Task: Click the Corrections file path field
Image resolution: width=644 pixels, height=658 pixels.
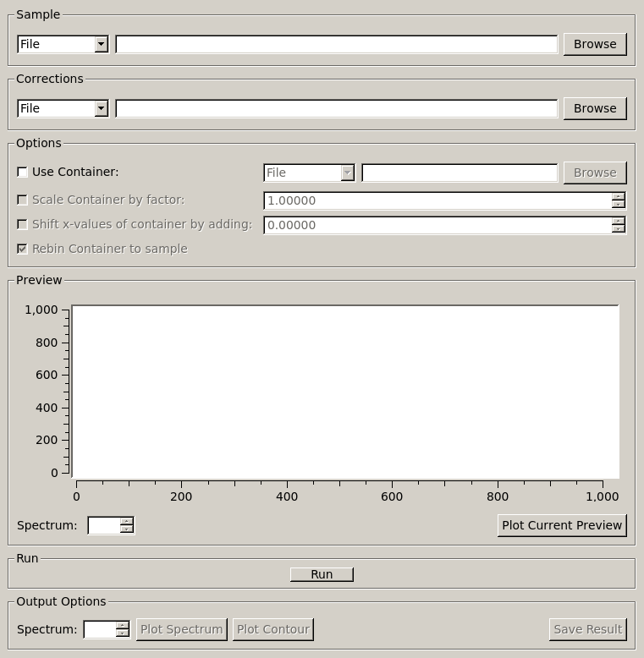Action: click(336, 108)
